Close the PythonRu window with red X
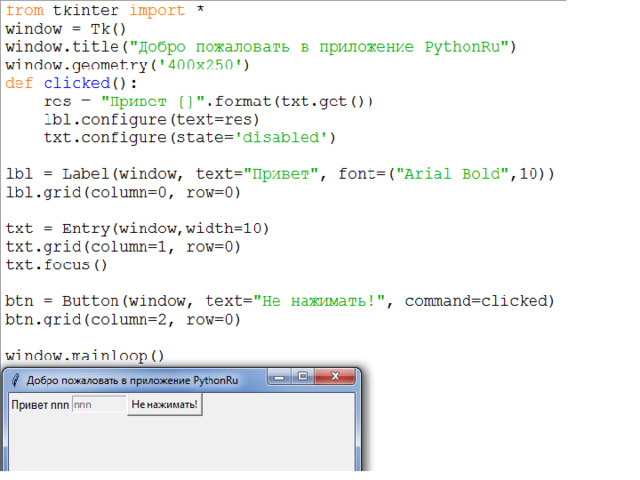 click(336, 377)
